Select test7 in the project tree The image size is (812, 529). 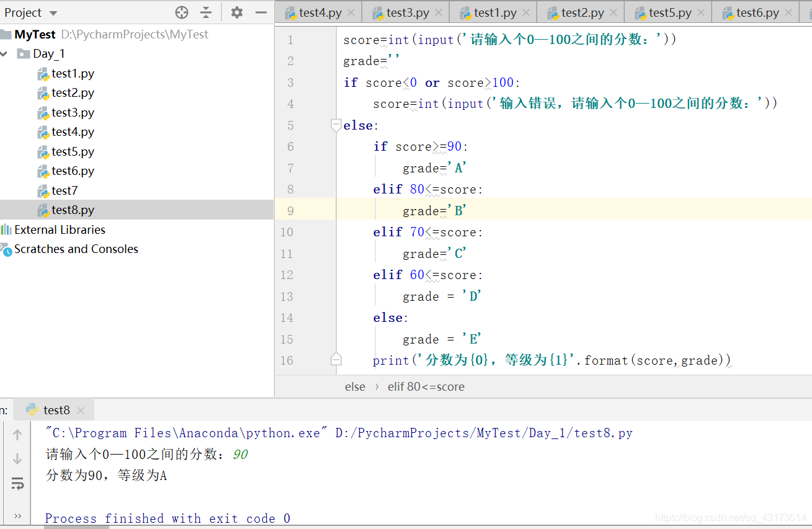[65, 190]
